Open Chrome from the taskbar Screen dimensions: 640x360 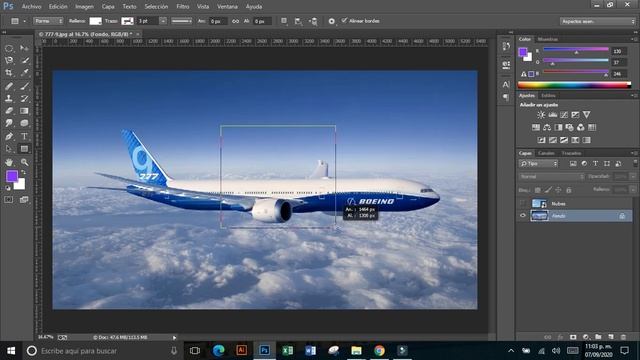[379, 350]
